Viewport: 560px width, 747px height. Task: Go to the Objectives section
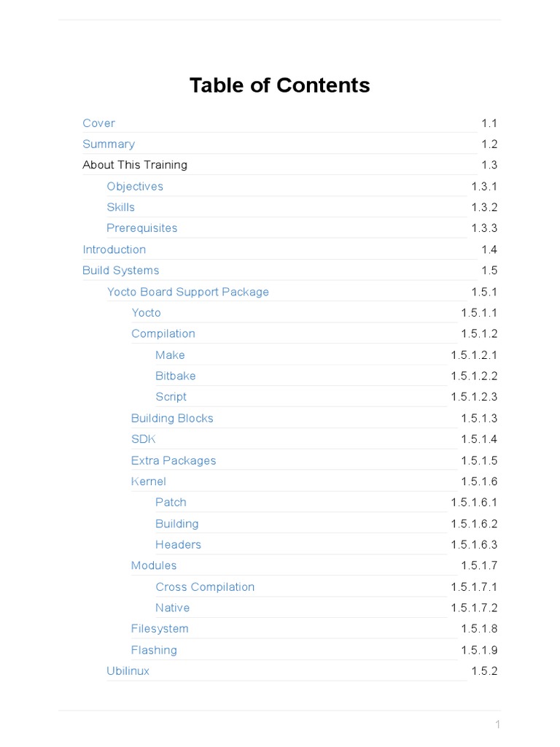pyautogui.click(x=135, y=187)
